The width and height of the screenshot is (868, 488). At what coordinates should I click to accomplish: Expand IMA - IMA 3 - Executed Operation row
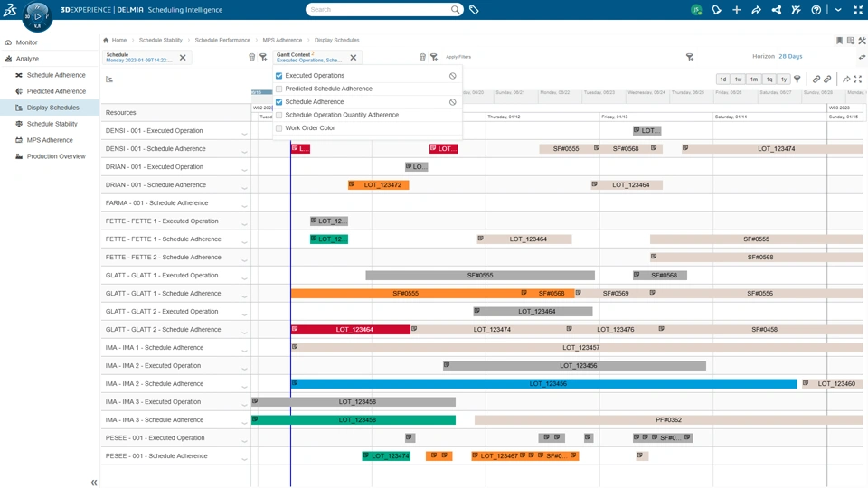click(244, 406)
